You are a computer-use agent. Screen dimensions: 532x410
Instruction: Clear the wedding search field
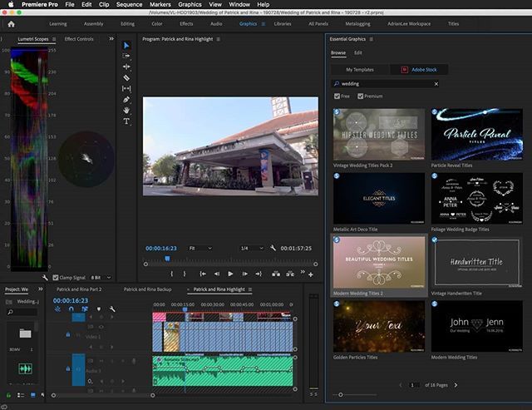436,84
